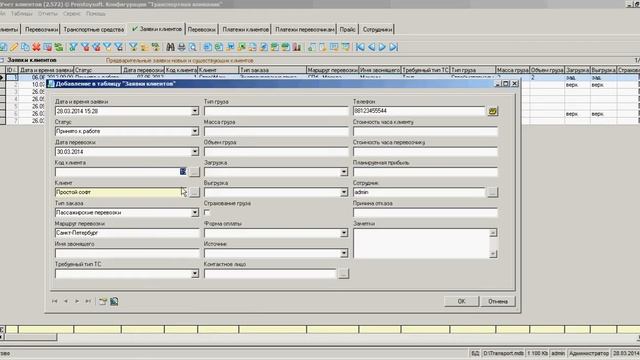Click the bar chart icon in toolbar

pos(297,47)
